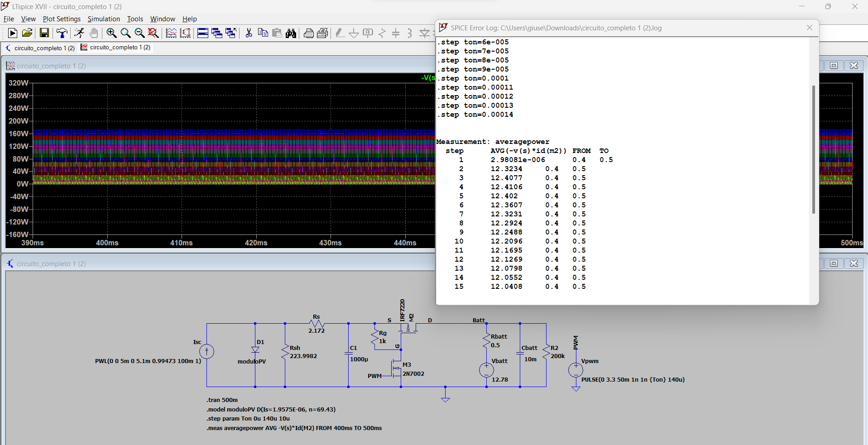The width and height of the screenshot is (868, 445).
Task: Maximize the waveform plot pane
Action: click(x=834, y=66)
